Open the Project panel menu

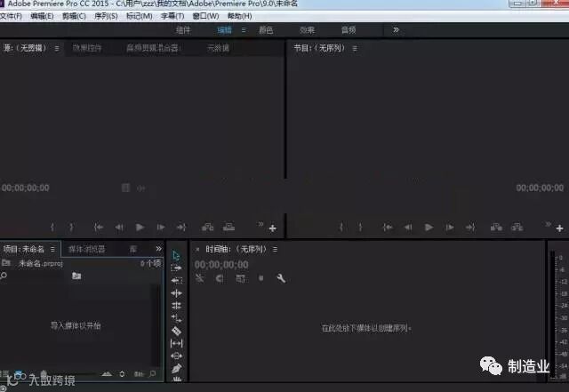point(52,249)
